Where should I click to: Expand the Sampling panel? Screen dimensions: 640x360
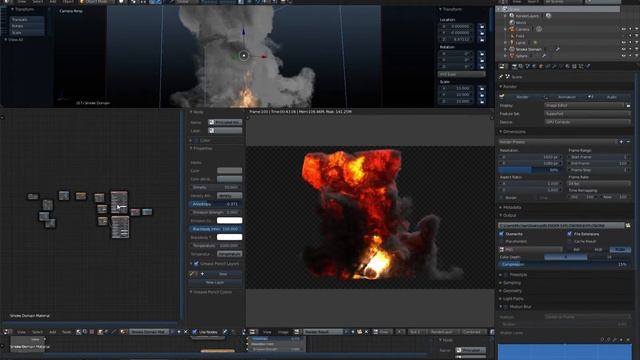click(x=511, y=283)
